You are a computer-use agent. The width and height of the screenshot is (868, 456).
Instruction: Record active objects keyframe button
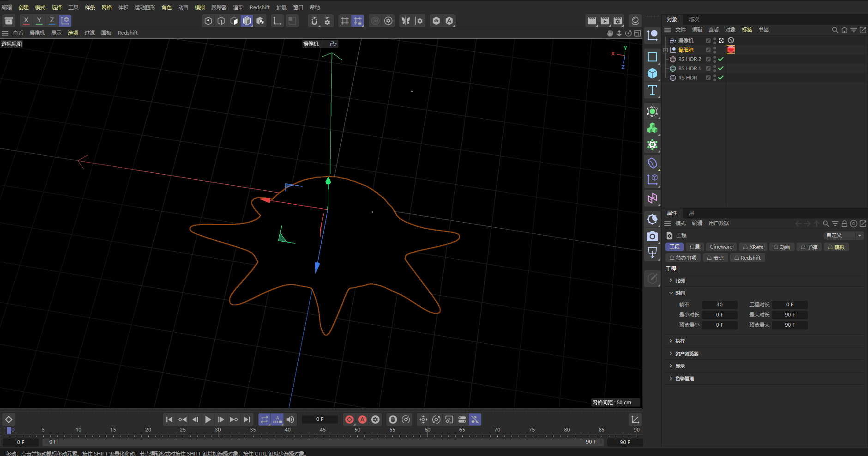click(350, 420)
